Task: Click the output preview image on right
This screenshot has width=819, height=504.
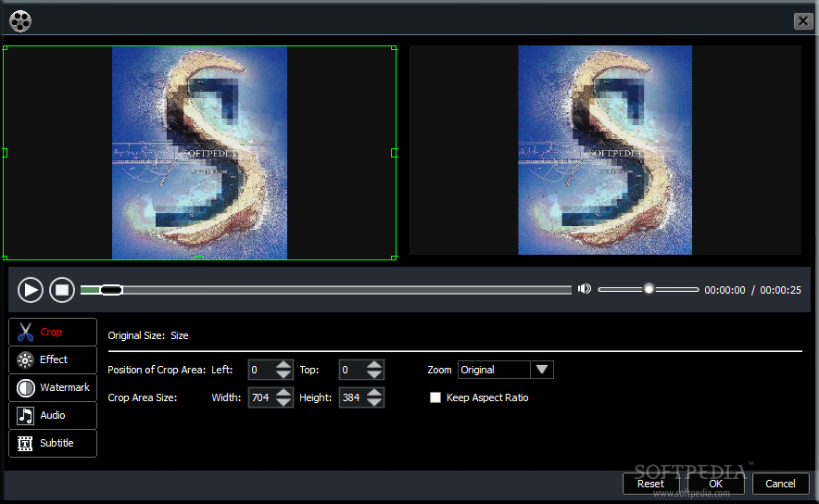Action: (x=605, y=150)
